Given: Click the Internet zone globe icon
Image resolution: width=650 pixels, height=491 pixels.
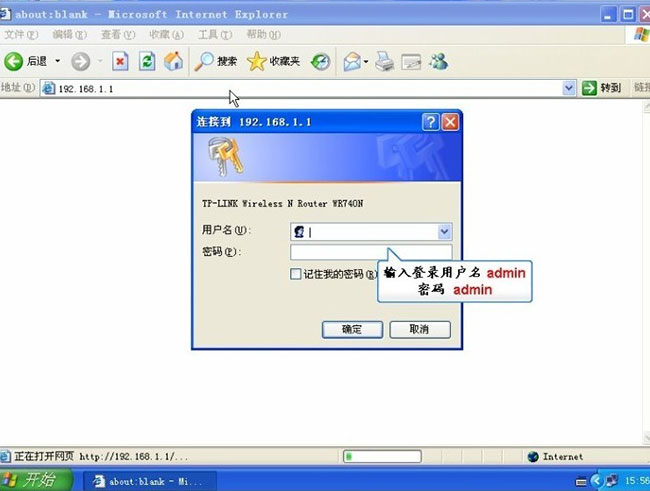Looking at the screenshot, I should tap(533, 457).
